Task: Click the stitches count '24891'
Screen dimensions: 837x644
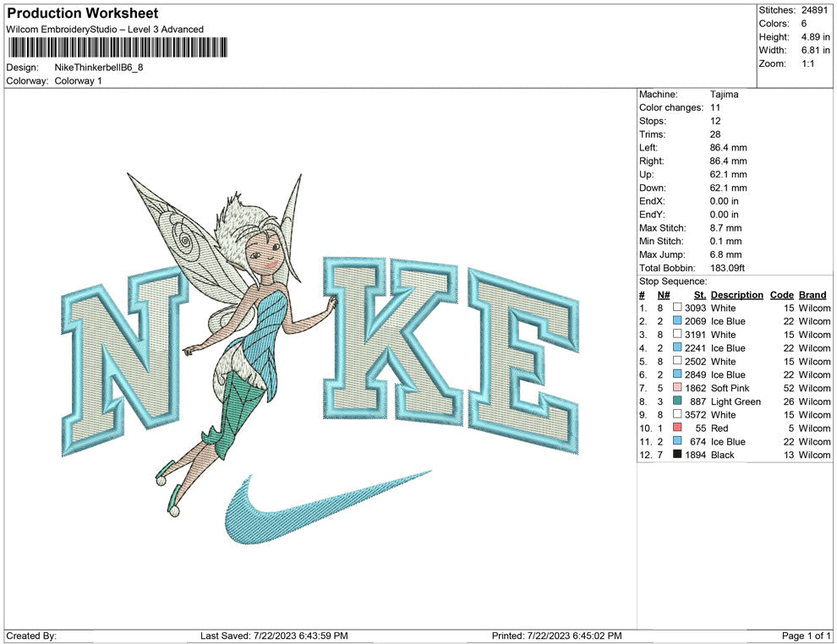Action: coord(814,10)
